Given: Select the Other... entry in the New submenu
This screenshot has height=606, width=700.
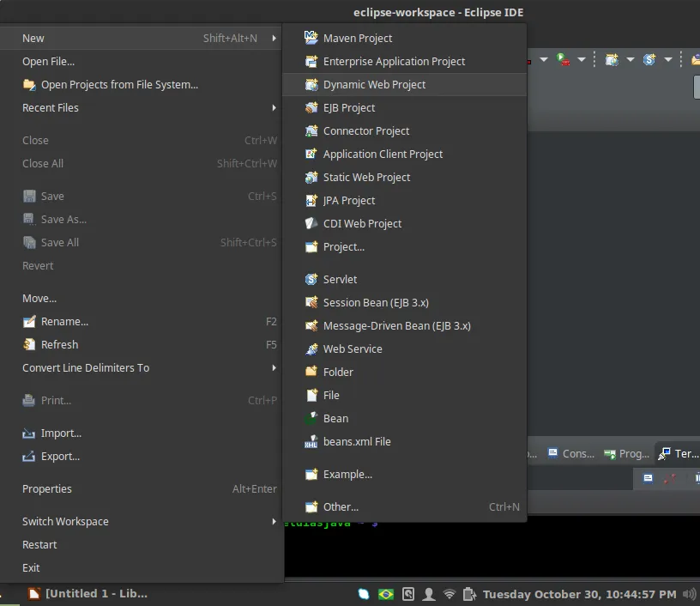Looking at the screenshot, I should (x=341, y=506).
